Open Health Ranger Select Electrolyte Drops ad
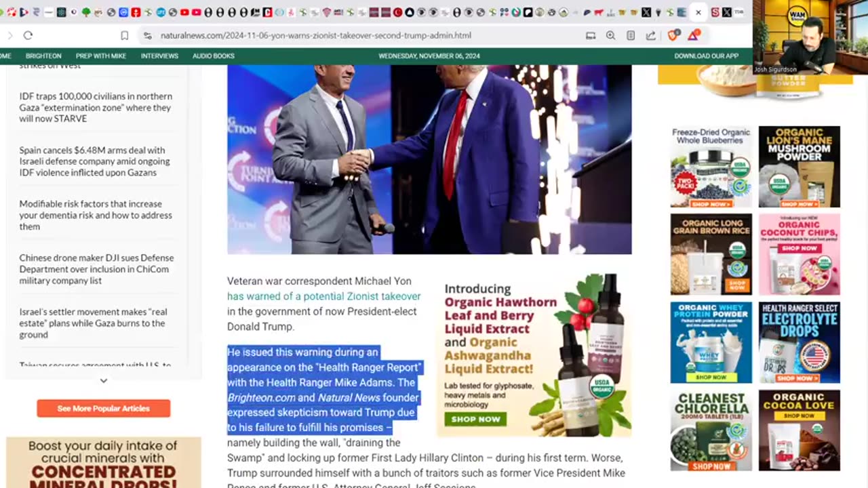 [x=799, y=342]
